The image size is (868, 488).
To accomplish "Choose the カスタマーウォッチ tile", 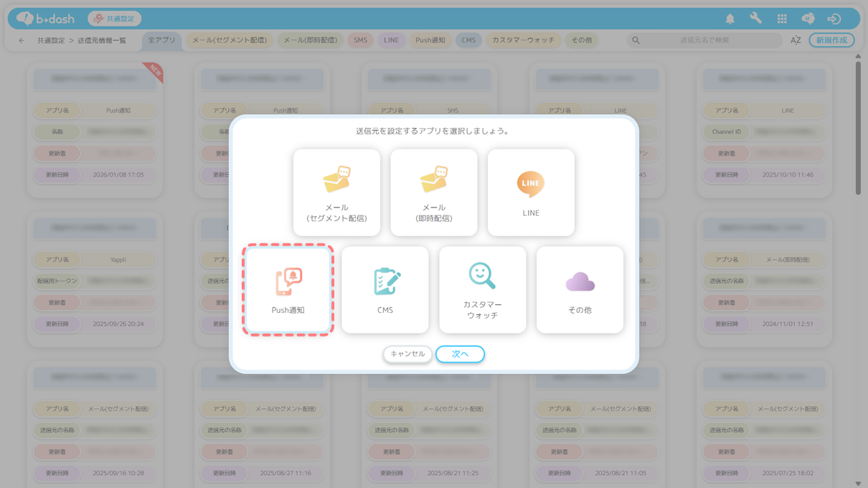I will coord(482,290).
